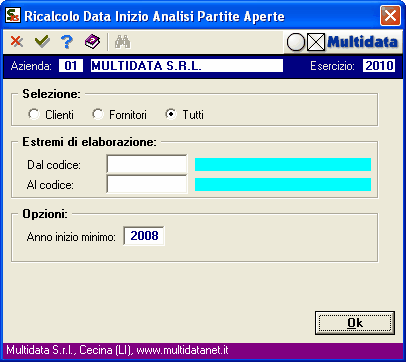
Task: Click the Al codice input field
Action: tap(147, 184)
